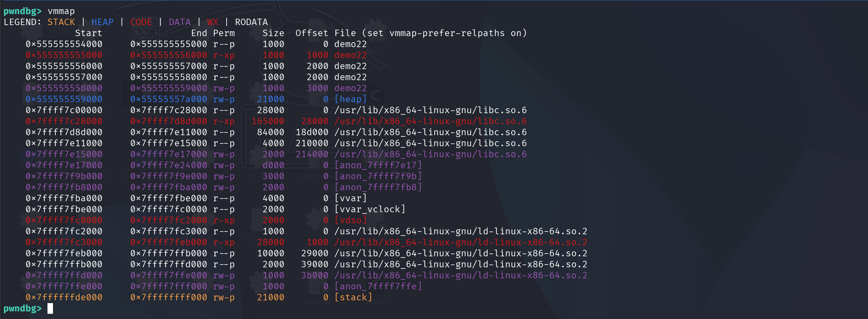Select end address 0x7ffff7fff000
This screenshot has width=868, height=319.
(168, 286)
